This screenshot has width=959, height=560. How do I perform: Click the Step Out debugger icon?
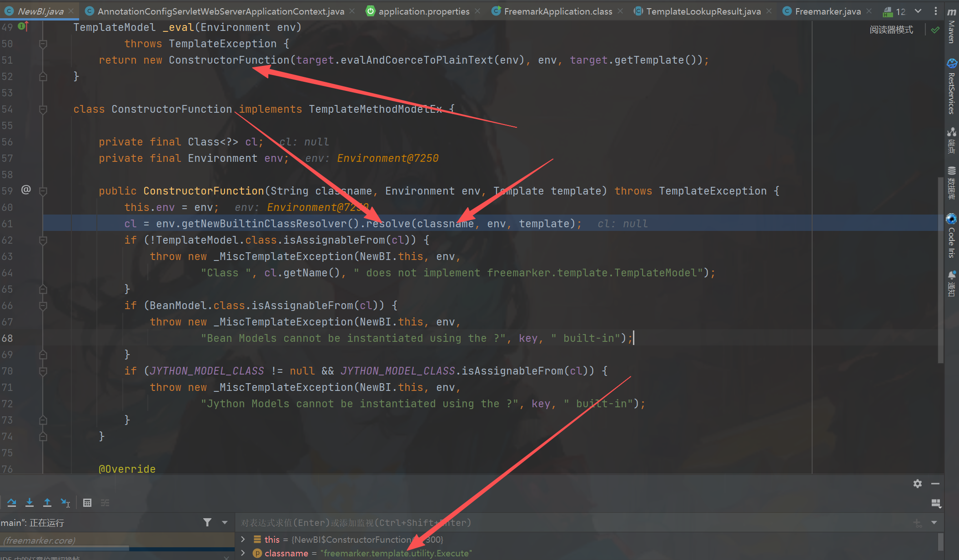(x=47, y=502)
